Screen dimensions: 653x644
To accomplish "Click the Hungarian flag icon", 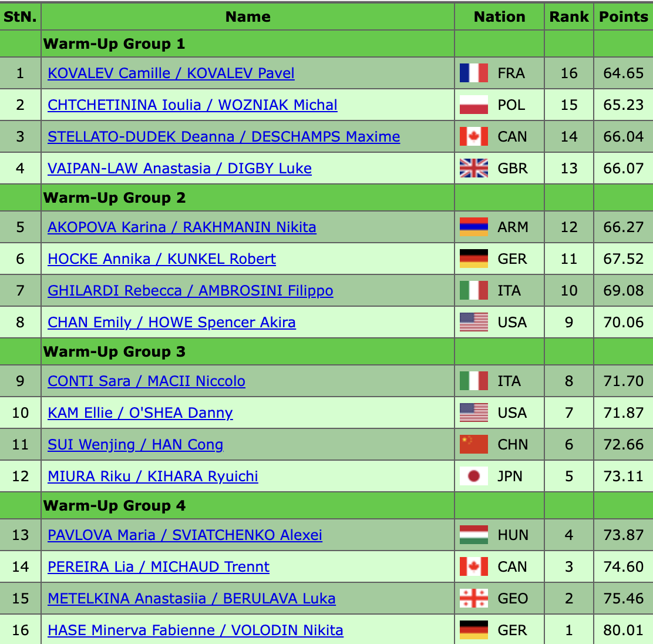I will [473, 535].
